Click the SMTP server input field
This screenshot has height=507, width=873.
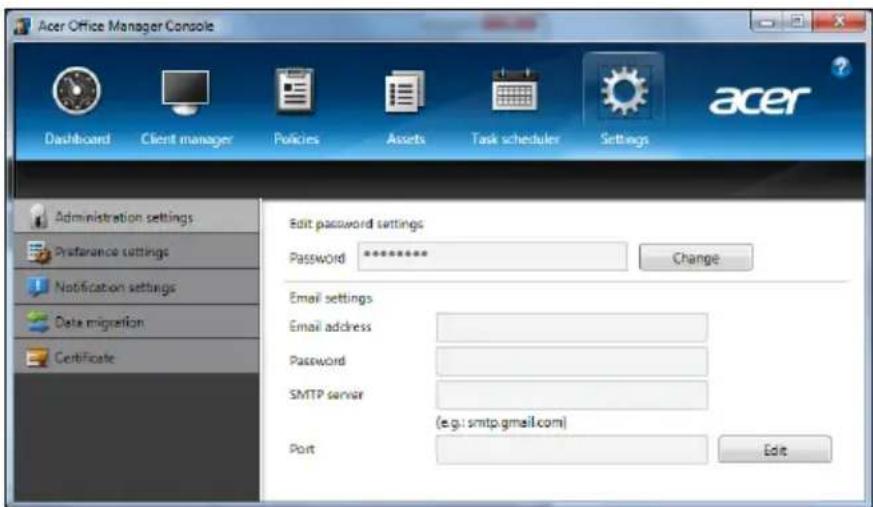click(572, 395)
